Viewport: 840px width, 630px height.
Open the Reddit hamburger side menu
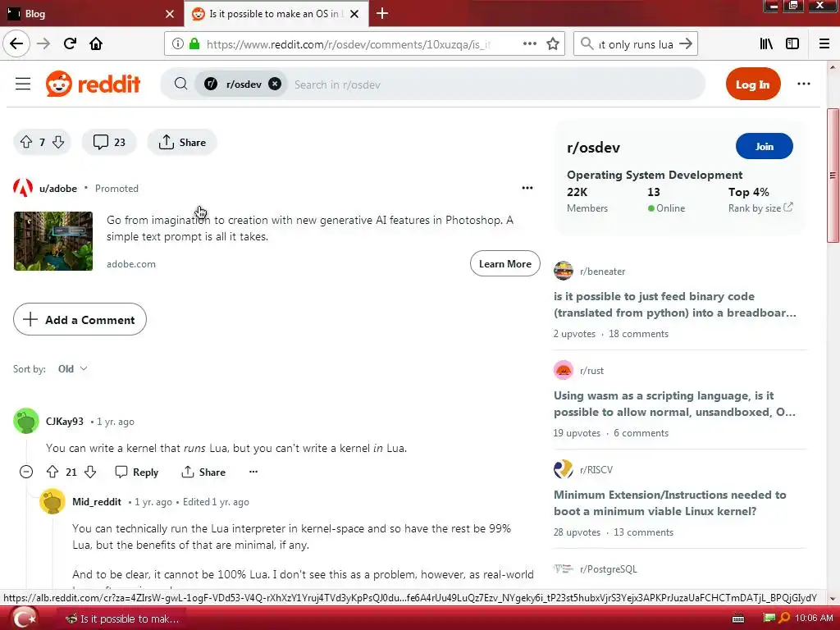[x=22, y=84]
